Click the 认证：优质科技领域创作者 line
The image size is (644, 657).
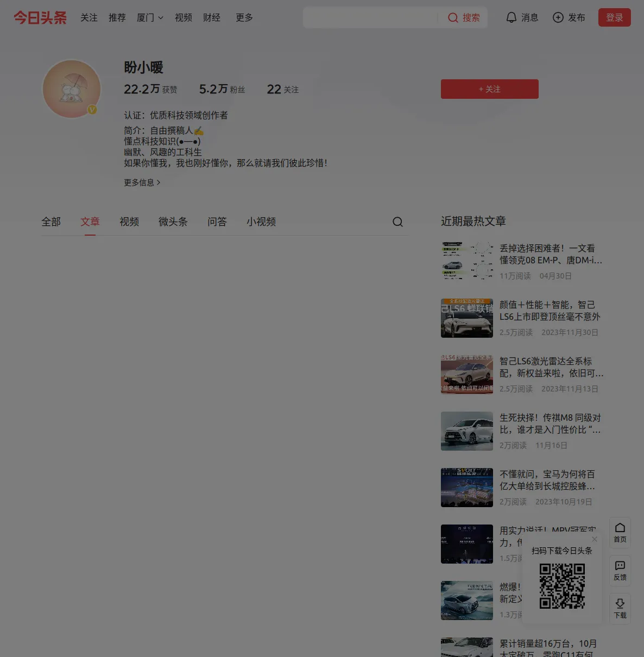coord(176,115)
